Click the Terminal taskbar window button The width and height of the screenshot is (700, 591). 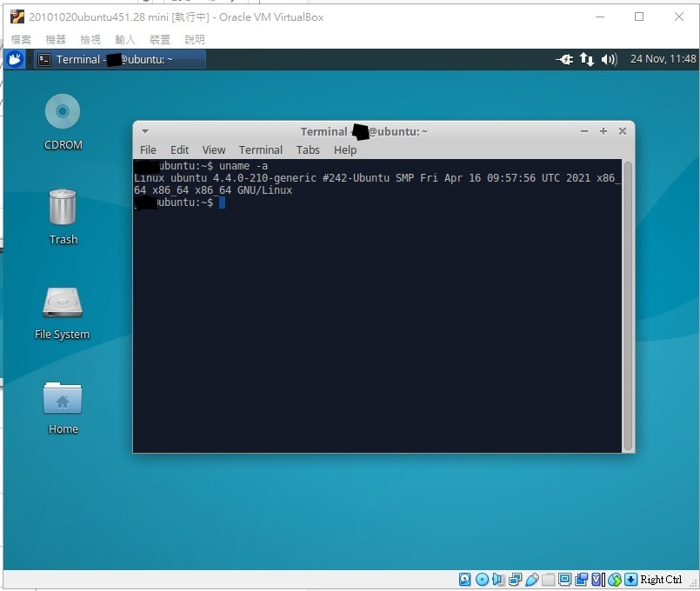coord(120,60)
